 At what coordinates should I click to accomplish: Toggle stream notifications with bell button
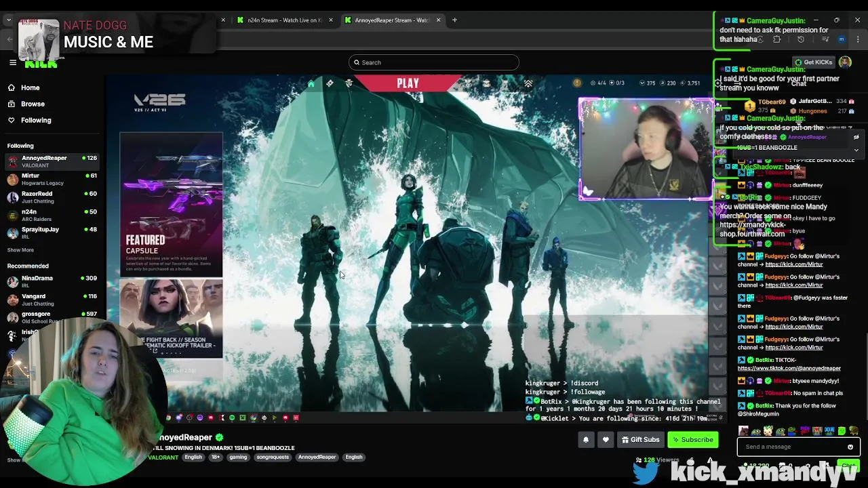click(x=586, y=440)
